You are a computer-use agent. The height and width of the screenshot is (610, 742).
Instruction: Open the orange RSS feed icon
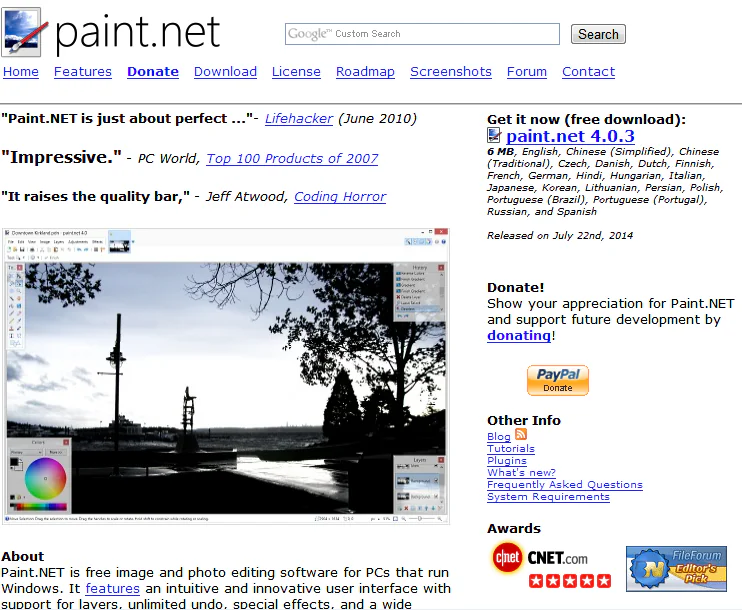tap(521, 435)
